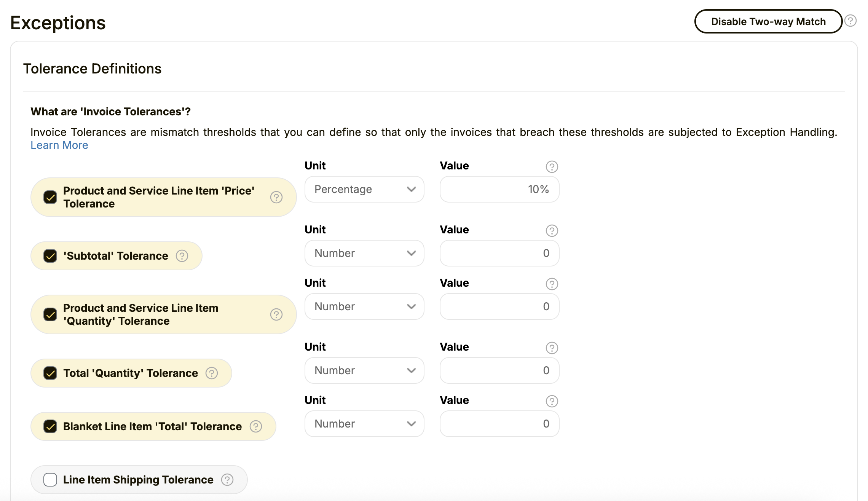This screenshot has height=501, width=868.
Task: Open help for Line Item 'Quantity' Tolerance
Action: point(276,314)
